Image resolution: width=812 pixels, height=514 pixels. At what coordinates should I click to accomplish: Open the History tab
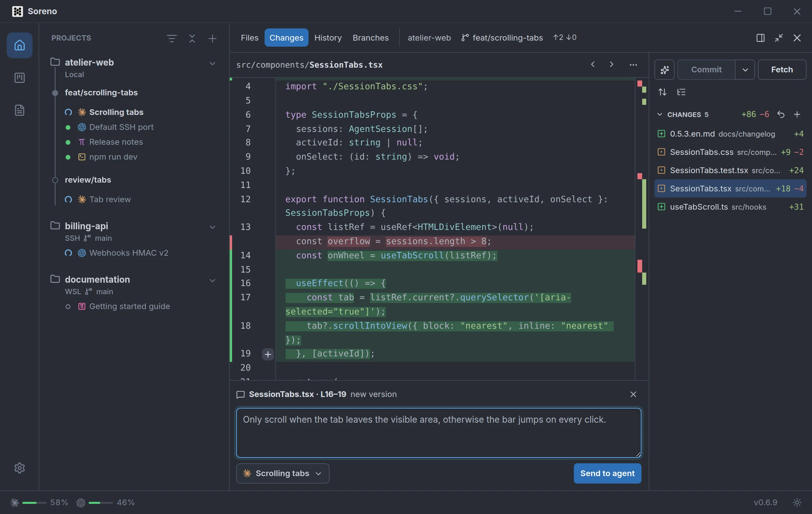328,38
